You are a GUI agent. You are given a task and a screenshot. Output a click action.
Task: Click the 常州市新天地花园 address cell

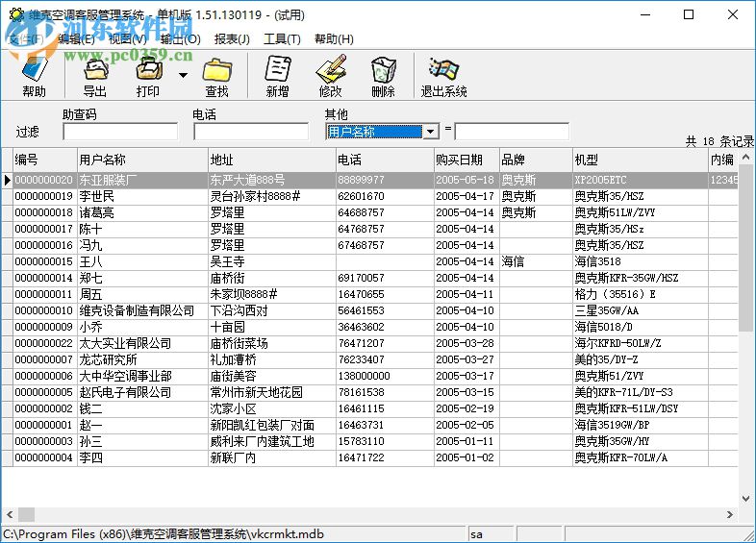272,393
